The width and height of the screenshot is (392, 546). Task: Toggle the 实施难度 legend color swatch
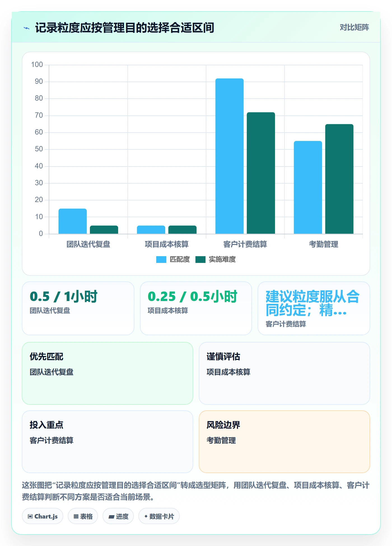pos(200,260)
